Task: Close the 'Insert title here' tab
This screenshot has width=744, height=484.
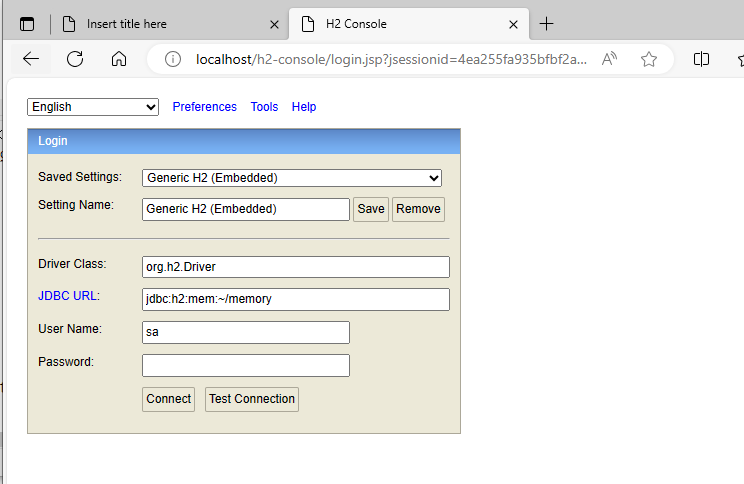Action: [x=274, y=24]
